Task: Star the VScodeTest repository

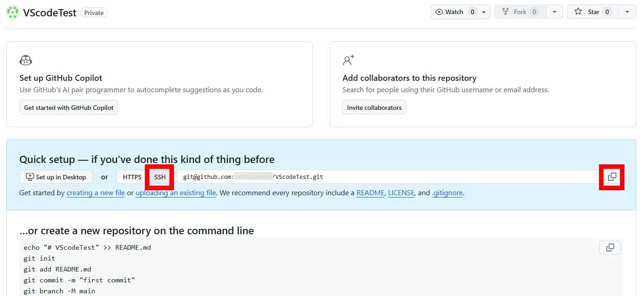Action: pyautogui.click(x=588, y=12)
